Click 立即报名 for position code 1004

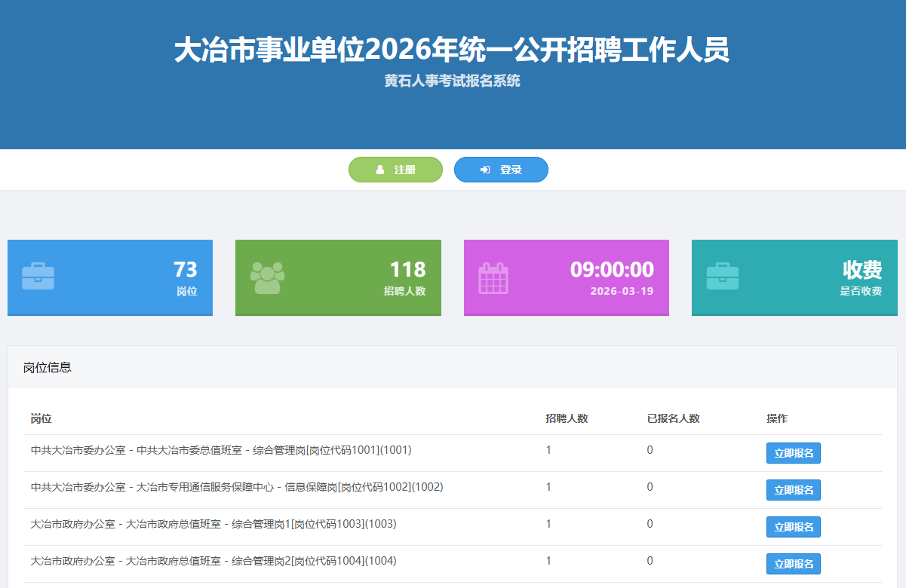coord(793,564)
